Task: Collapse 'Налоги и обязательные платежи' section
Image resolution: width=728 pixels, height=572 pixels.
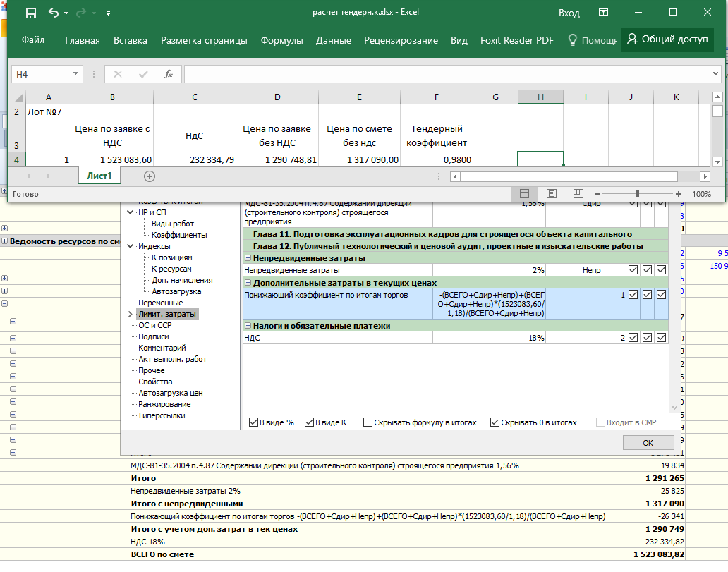Action: tap(248, 326)
